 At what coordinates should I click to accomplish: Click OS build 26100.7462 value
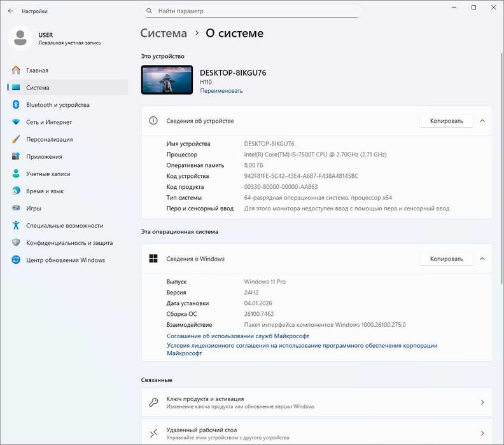click(x=259, y=314)
